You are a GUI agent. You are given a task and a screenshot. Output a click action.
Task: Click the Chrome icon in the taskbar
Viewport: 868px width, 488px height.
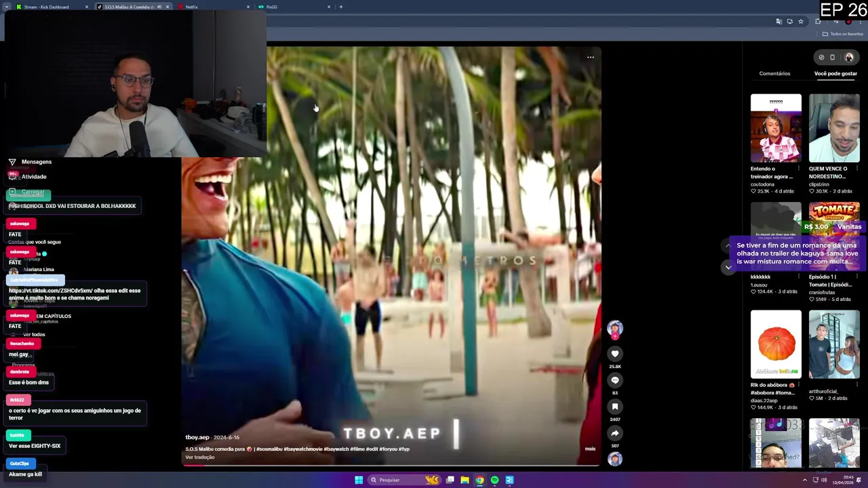479,480
